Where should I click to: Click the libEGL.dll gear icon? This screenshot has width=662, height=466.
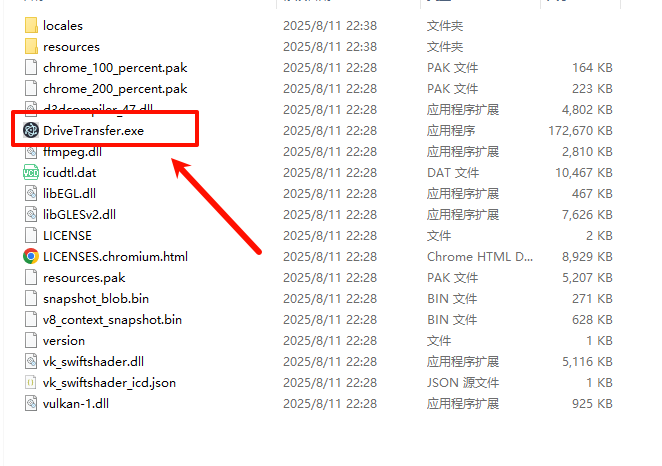[31, 193]
